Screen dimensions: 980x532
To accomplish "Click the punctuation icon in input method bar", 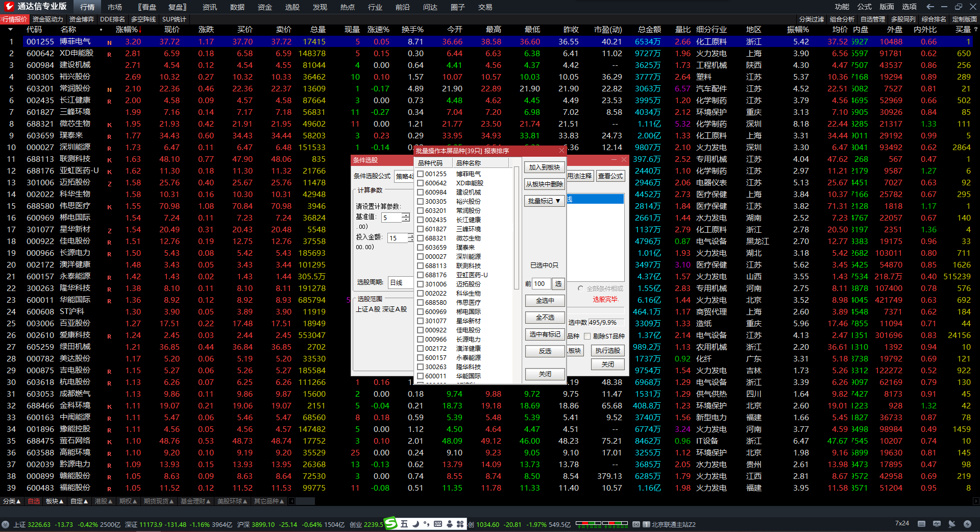I will (426, 524).
